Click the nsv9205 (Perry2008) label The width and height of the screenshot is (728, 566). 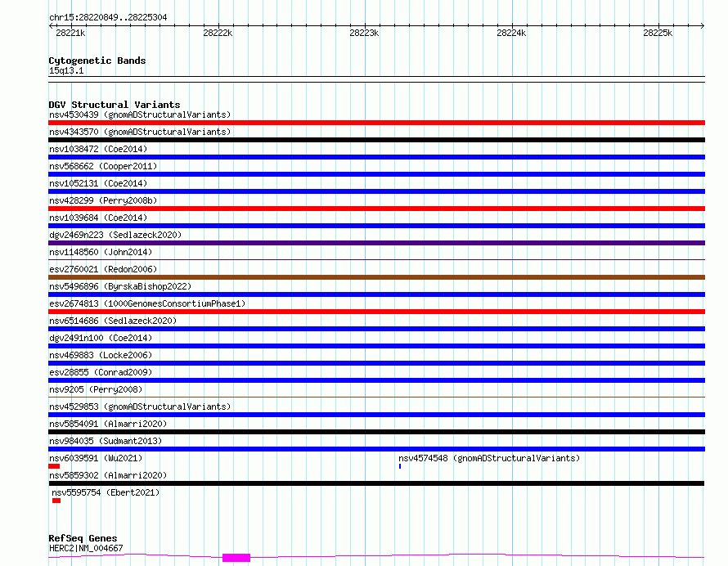tap(96, 389)
